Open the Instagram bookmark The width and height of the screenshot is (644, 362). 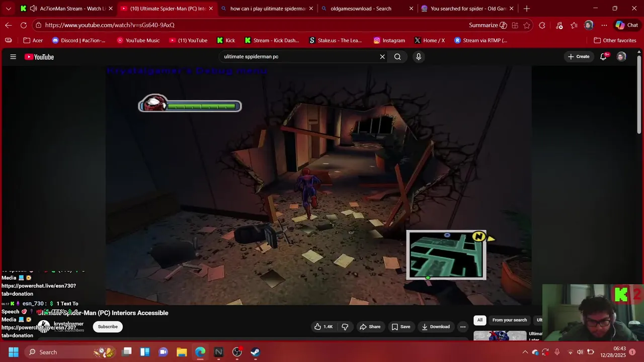click(x=389, y=40)
